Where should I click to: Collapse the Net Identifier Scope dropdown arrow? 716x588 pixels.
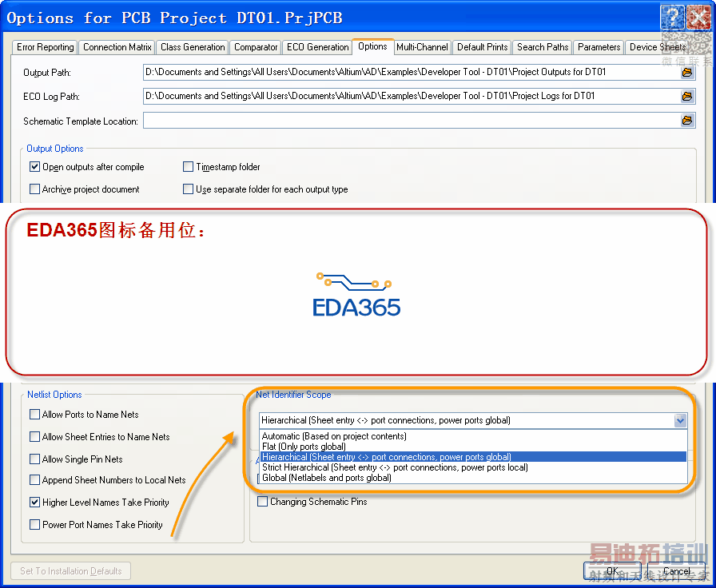click(x=680, y=420)
